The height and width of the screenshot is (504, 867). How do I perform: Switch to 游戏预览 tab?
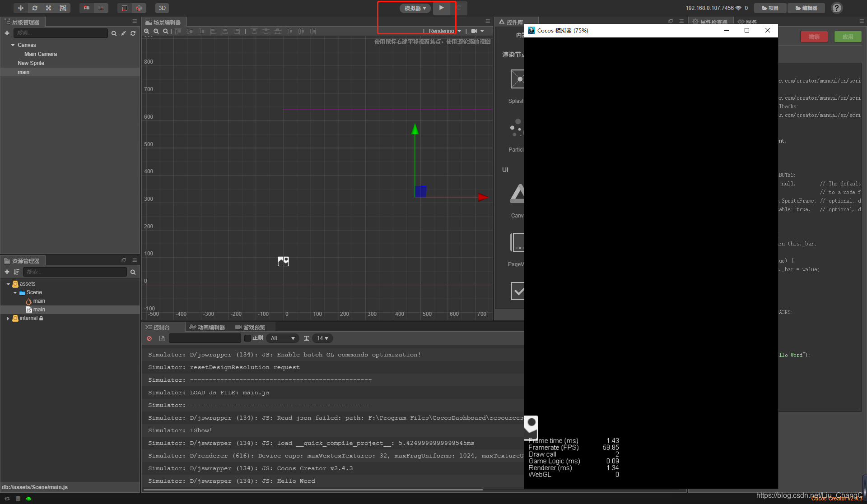tap(250, 327)
